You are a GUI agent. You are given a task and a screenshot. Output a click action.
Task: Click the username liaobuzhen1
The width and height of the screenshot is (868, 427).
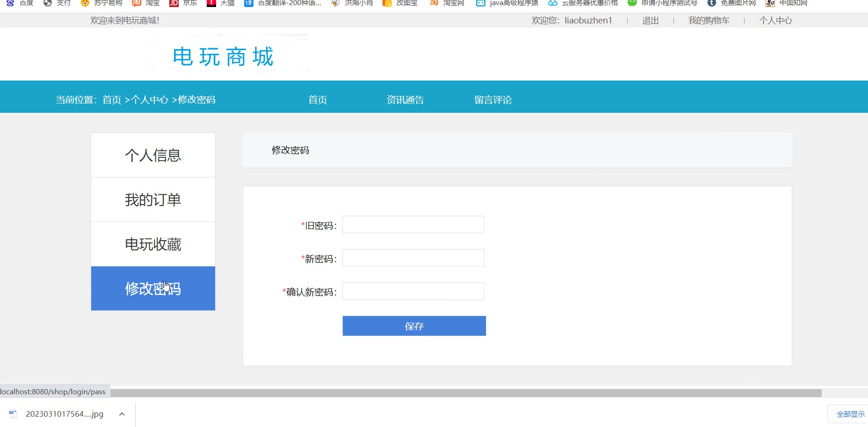[588, 21]
